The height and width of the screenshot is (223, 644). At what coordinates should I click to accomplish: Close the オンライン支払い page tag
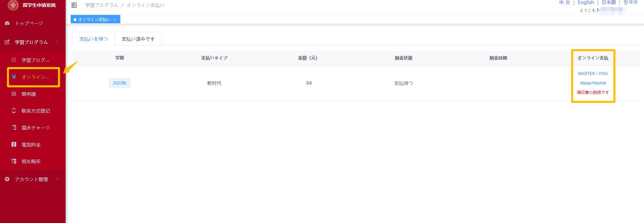[115, 20]
